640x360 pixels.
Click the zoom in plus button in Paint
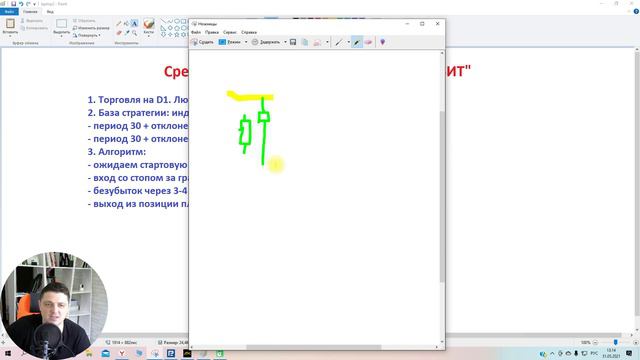pyautogui.click(x=636, y=342)
